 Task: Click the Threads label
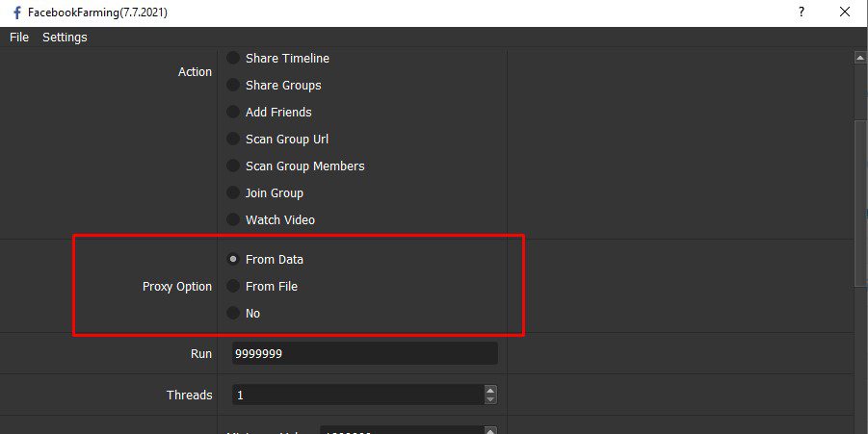point(190,395)
